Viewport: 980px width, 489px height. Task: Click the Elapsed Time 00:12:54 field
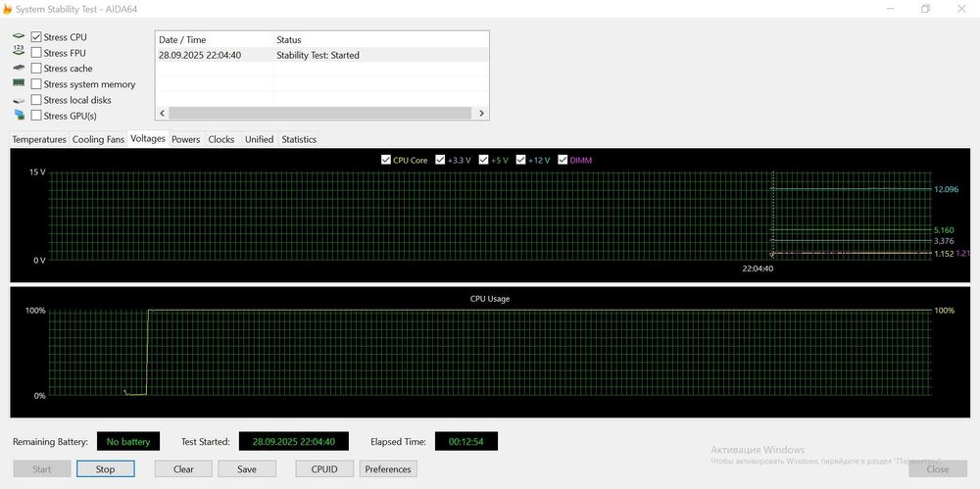pyautogui.click(x=466, y=442)
